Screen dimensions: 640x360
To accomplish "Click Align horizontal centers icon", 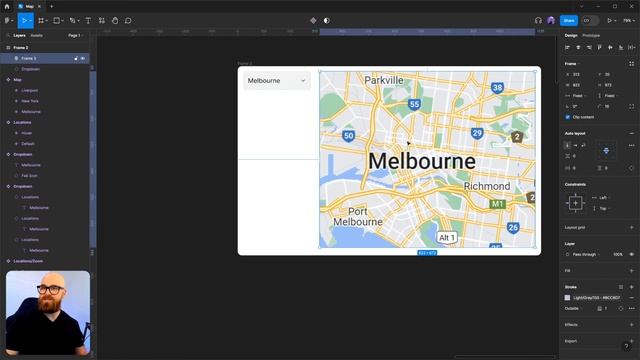I will click(578, 47).
